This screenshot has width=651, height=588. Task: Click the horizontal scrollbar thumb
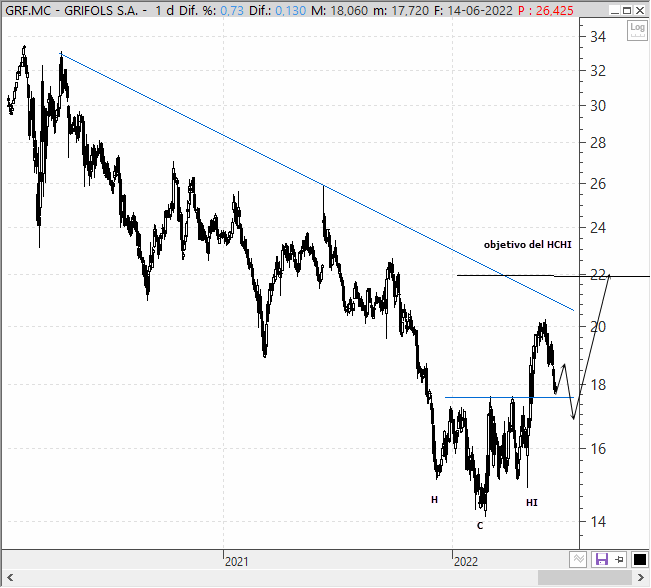585,578
